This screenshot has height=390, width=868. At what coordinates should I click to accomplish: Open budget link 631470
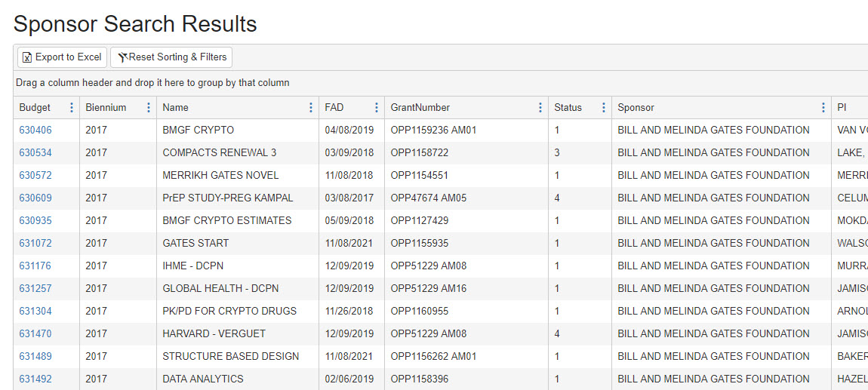(35, 334)
